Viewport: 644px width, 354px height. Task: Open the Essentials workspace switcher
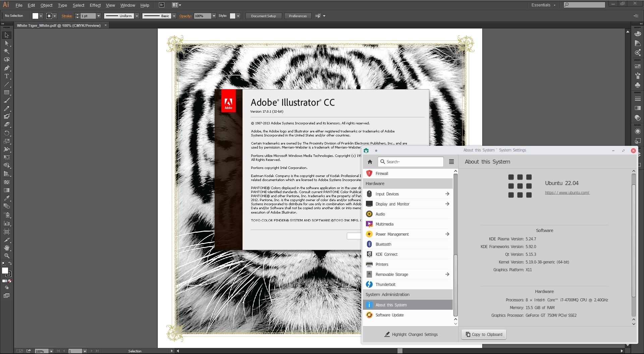coord(543,5)
